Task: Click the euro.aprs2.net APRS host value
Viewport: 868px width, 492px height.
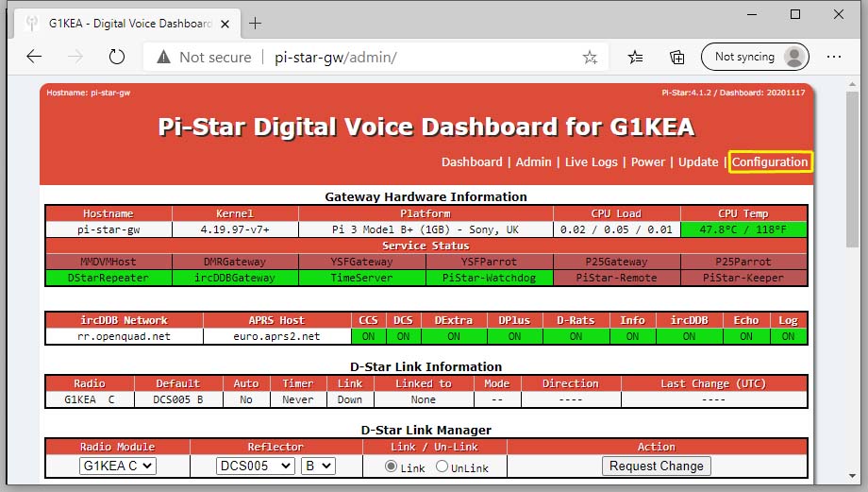Action: tap(276, 336)
